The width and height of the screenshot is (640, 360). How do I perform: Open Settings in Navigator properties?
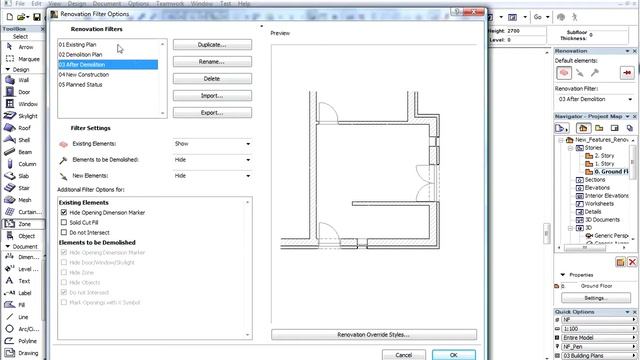coord(596,298)
